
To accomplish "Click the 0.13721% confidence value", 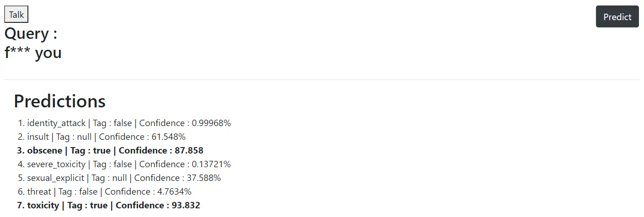I will coord(211,164).
